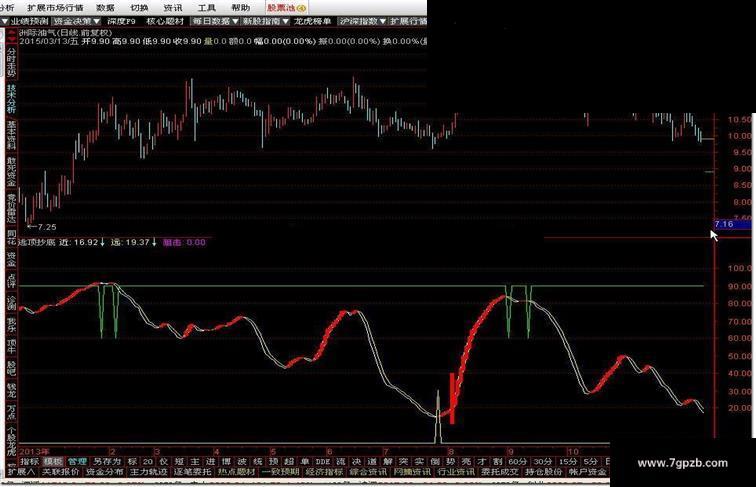Image resolution: width=756 pixels, height=487 pixels.
Task: Open the 切换 menu
Action: [x=139, y=8]
